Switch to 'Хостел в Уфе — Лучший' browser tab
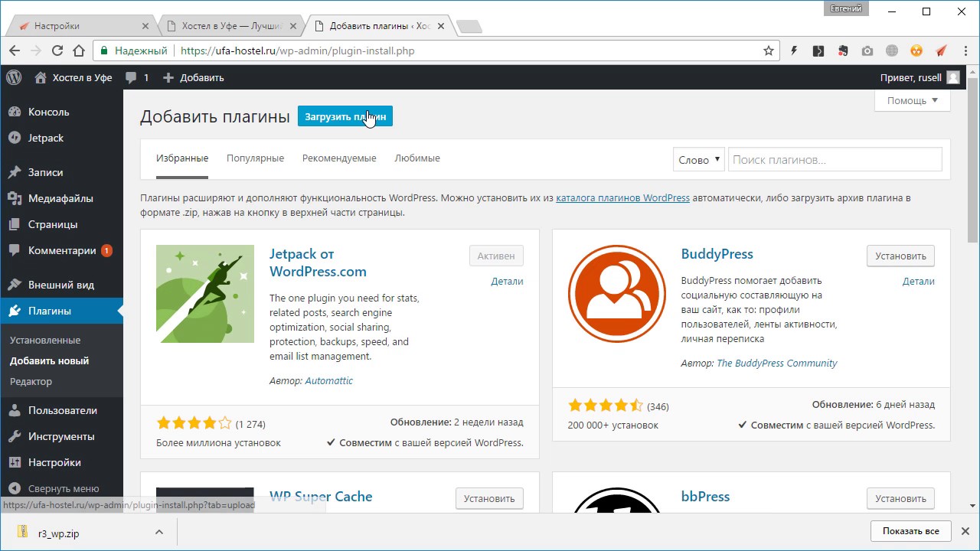Screen dimensions: 980x551 point(232,25)
